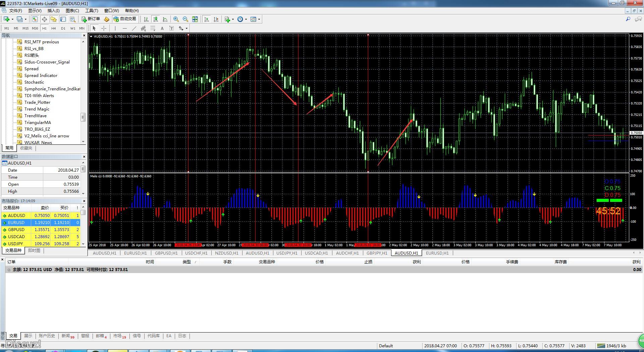This screenshot has width=644, height=352.
Task: Click the navigator list scrollbar thumb
Action: (x=83, y=117)
